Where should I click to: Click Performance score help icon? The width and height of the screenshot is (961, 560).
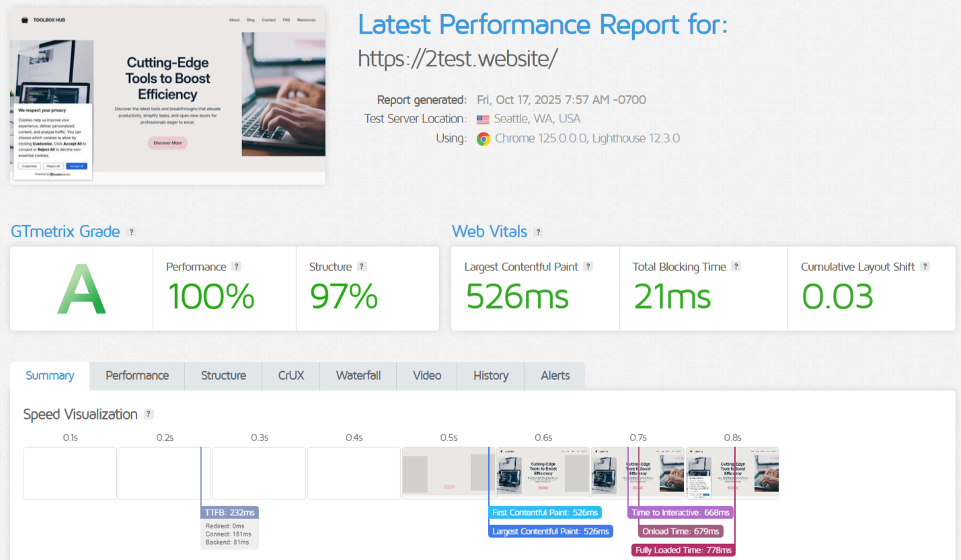(236, 267)
